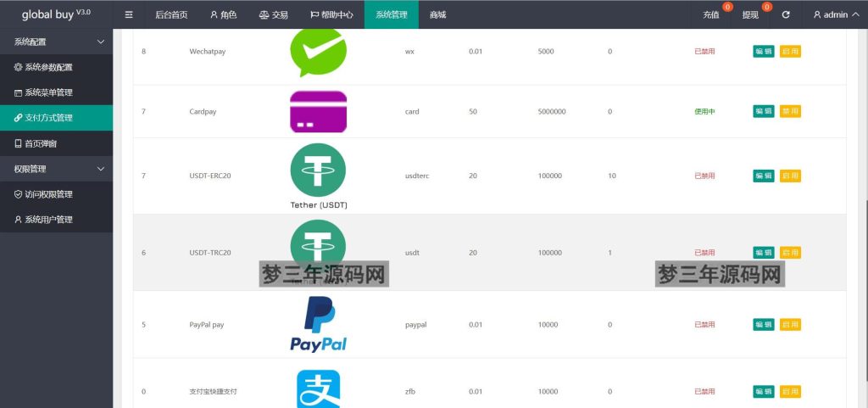Click the zfb code cell
868x408 pixels.
pos(410,391)
